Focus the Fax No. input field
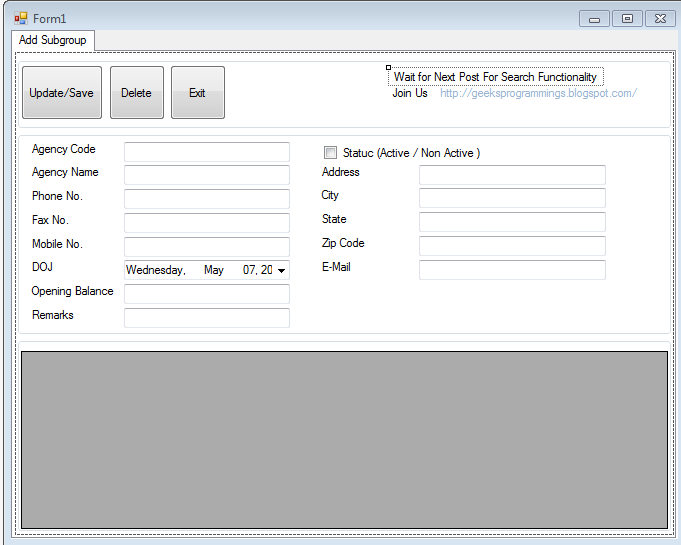 tap(207, 223)
